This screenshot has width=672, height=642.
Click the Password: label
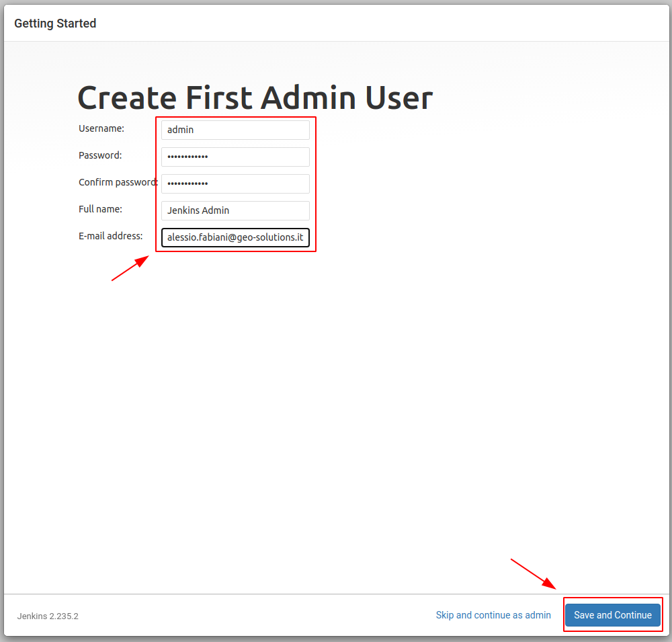coord(100,155)
